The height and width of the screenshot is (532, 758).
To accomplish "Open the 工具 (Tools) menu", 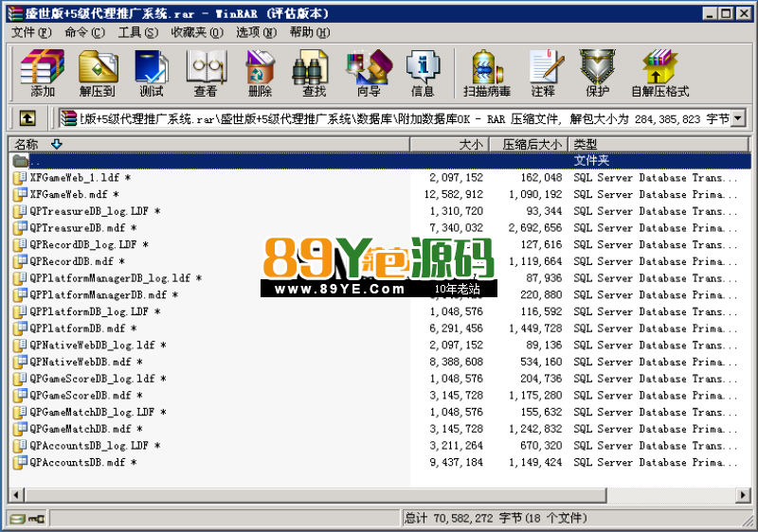I will pyautogui.click(x=138, y=32).
